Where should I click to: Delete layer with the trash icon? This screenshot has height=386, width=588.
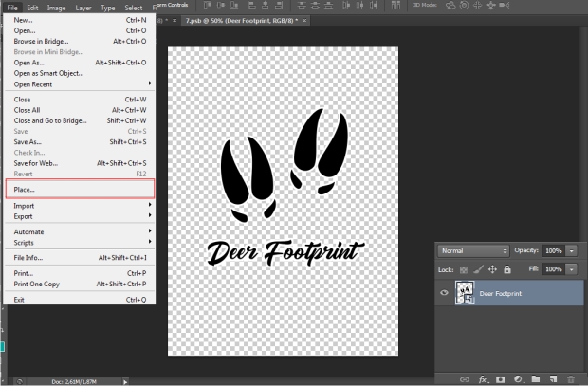(x=570, y=378)
